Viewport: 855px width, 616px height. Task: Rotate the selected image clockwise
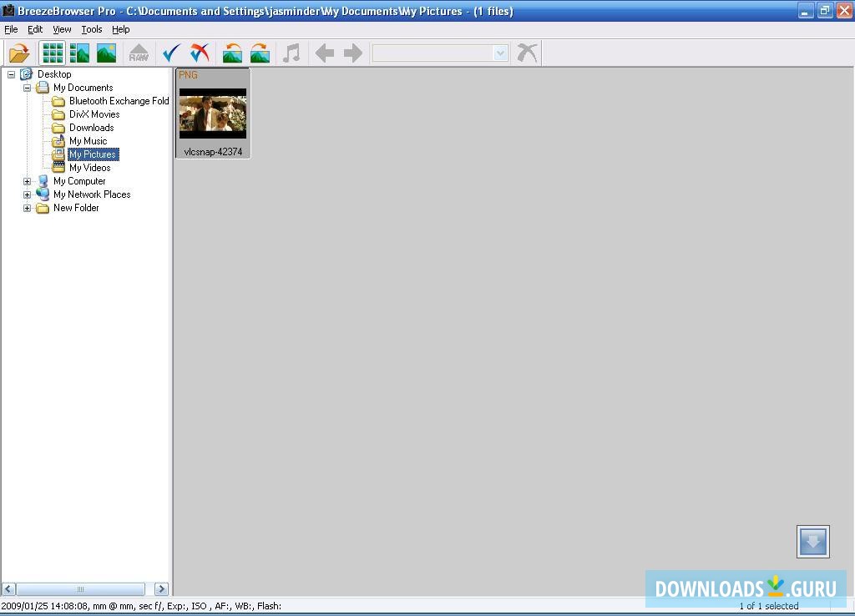pyautogui.click(x=260, y=52)
